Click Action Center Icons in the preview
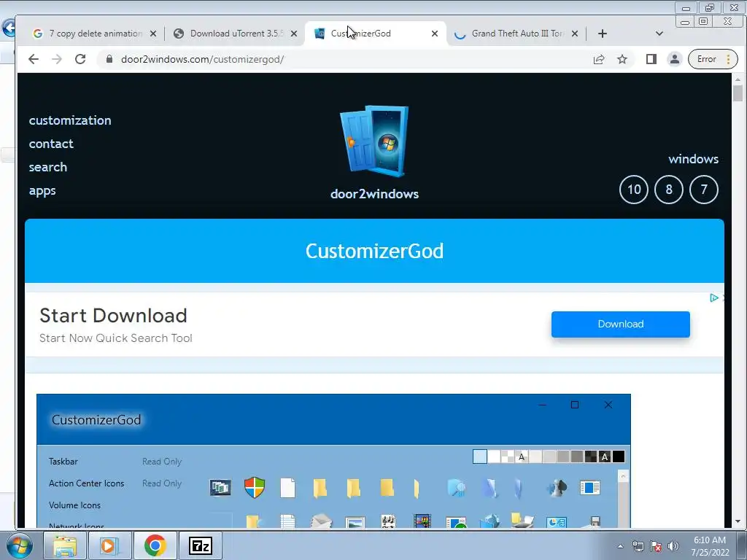 (x=86, y=483)
